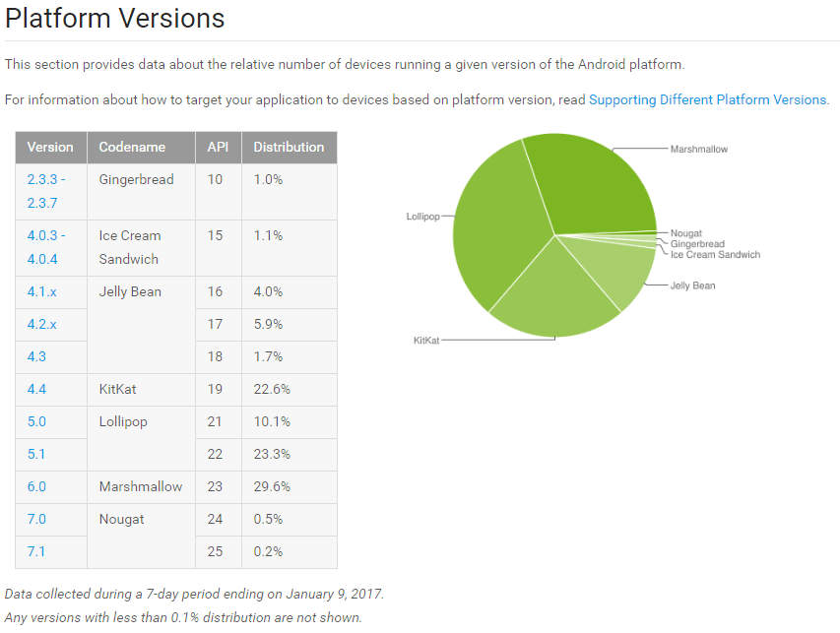The height and width of the screenshot is (633, 840).
Task: Click the 1.7% distribution value
Action: coord(268,356)
